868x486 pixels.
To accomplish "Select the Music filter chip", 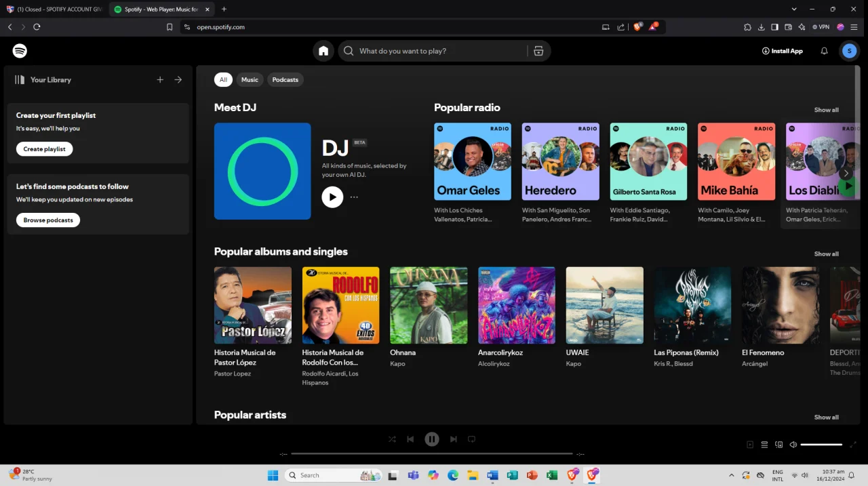I will point(250,79).
